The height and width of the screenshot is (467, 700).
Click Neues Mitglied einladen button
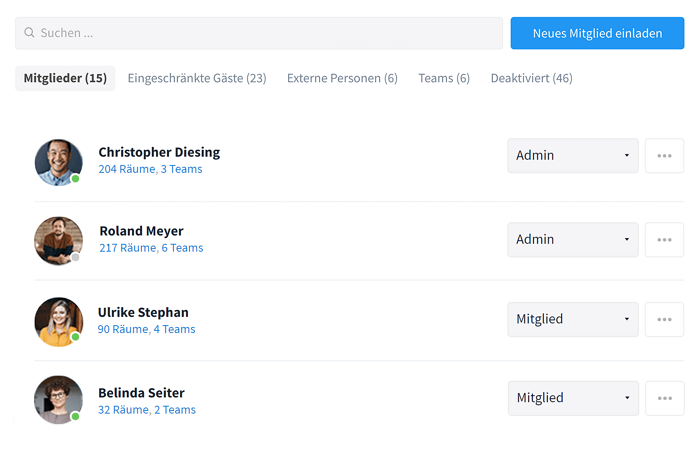(597, 33)
